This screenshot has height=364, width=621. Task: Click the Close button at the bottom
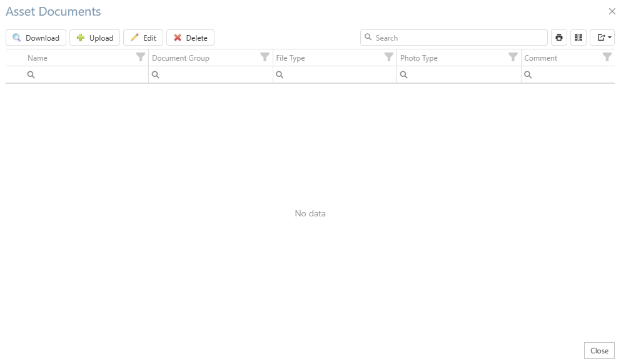pos(599,350)
